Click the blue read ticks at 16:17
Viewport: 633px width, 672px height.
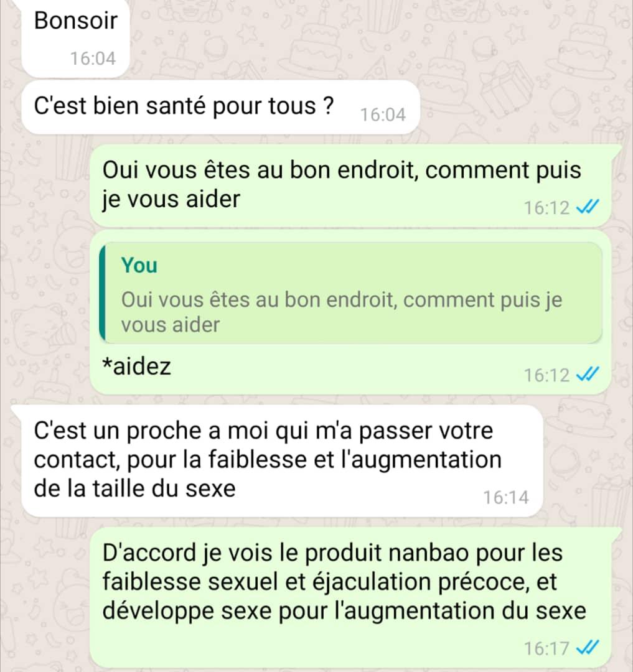pyautogui.click(x=587, y=647)
